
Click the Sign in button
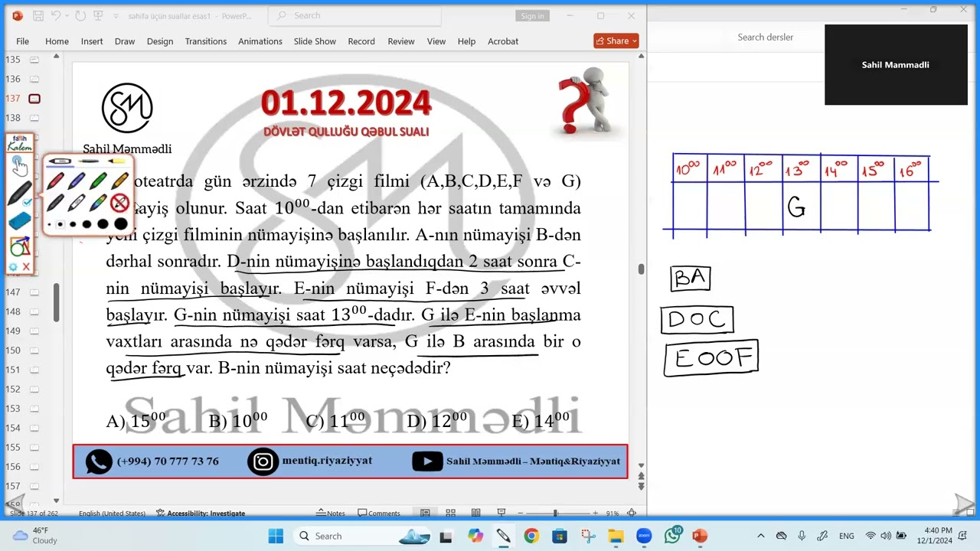[x=532, y=16]
